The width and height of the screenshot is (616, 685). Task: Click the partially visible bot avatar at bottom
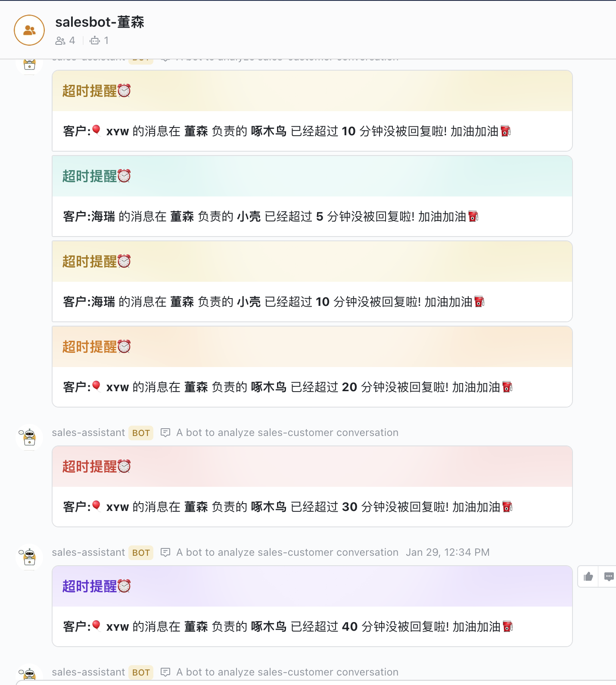(x=29, y=674)
